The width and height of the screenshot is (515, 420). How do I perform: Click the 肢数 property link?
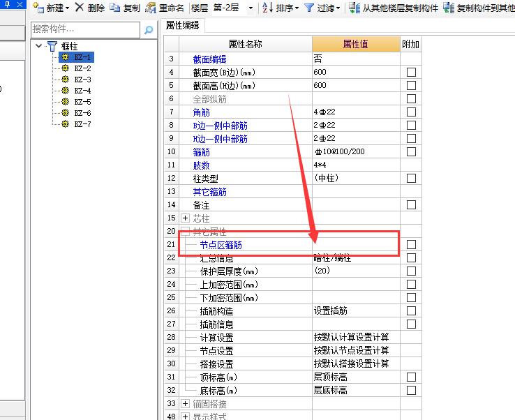click(202, 165)
